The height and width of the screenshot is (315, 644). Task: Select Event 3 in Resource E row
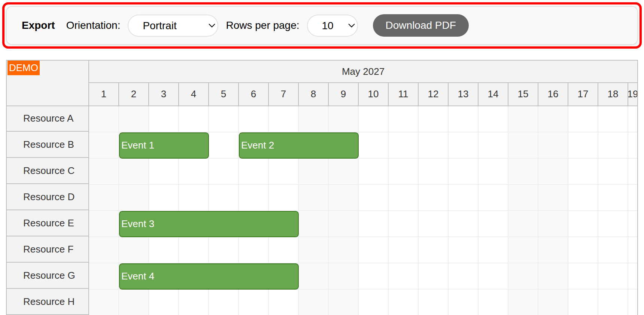209,224
